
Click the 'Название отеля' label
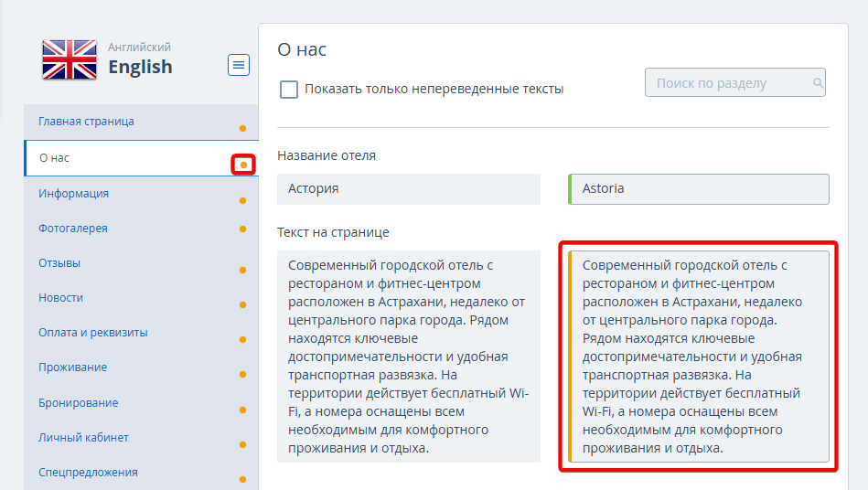[327, 156]
